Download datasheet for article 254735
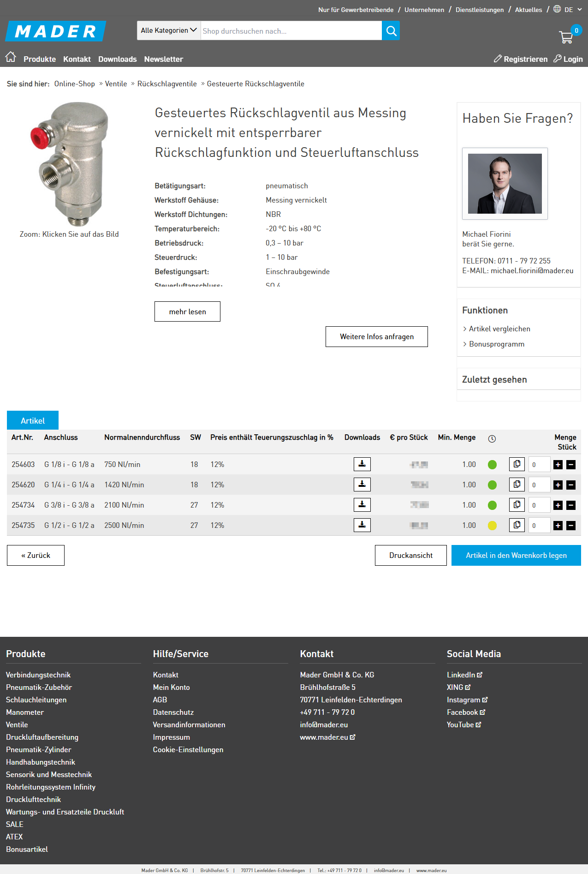588x874 pixels. (362, 525)
